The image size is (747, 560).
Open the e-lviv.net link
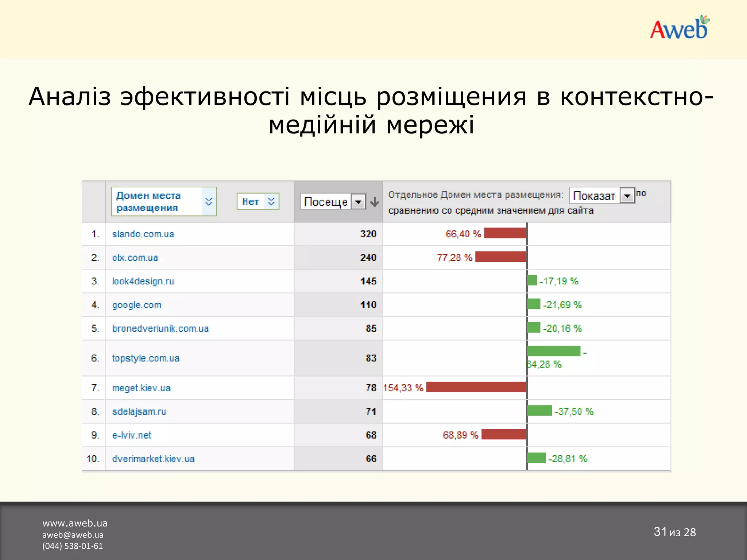(131, 435)
